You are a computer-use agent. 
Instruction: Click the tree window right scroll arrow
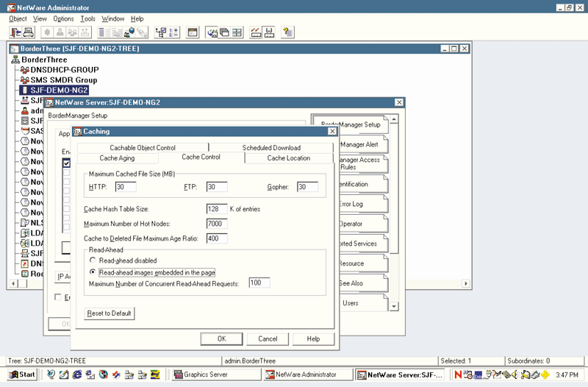tap(466, 283)
